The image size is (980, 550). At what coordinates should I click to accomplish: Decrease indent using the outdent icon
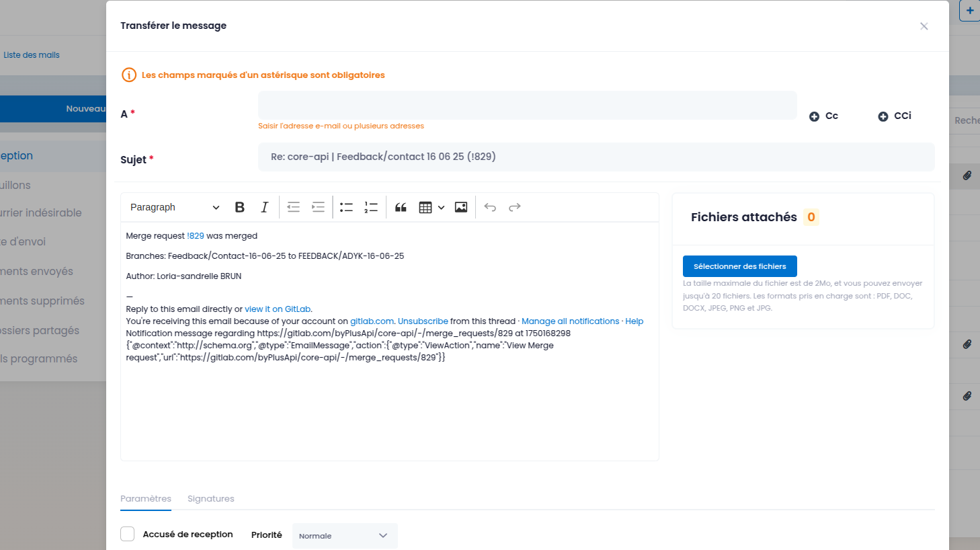pyautogui.click(x=294, y=207)
